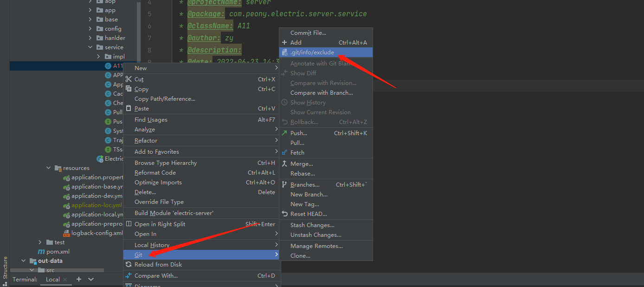
Task: Click the blue Fetch arrow icon
Action: click(284, 152)
